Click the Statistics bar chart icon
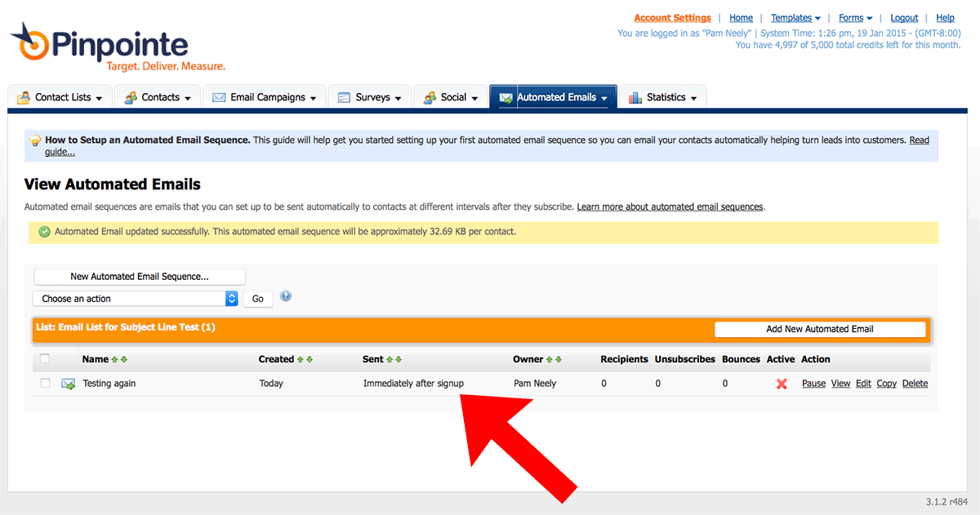Image resolution: width=980 pixels, height=515 pixels. coord(635,97)
